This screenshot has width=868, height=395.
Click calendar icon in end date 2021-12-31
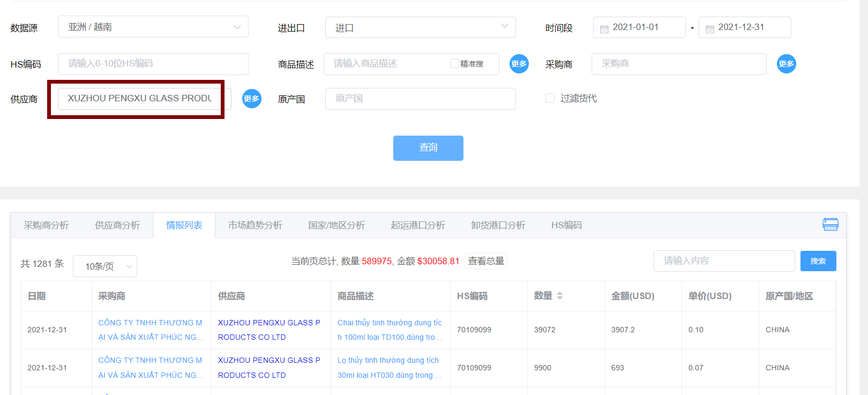(709, 29)
